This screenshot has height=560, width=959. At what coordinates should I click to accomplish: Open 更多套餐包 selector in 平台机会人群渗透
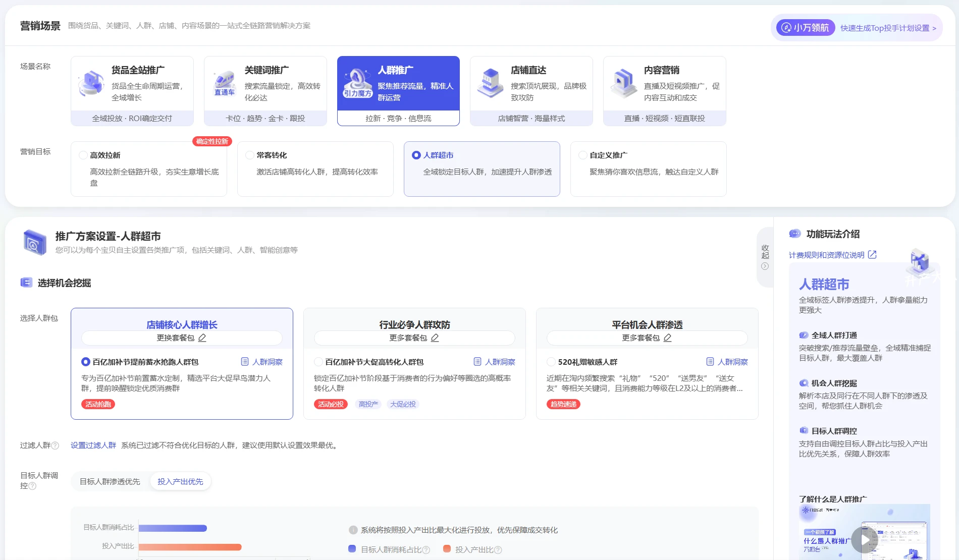[647, 338]
